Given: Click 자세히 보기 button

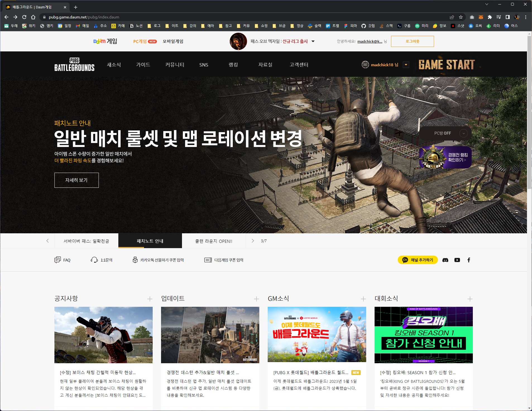Looking at the screenshot, I should coord(76,180).
